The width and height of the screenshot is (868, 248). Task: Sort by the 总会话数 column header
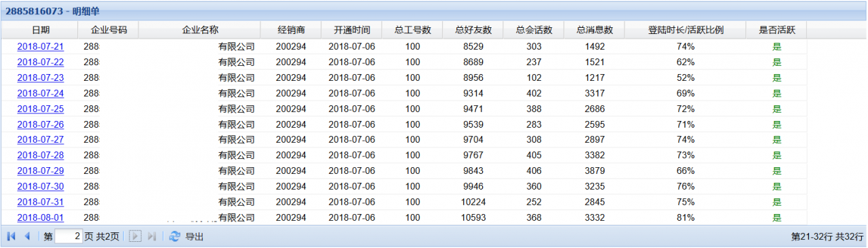pyautogui.click(x=534, y=30)
